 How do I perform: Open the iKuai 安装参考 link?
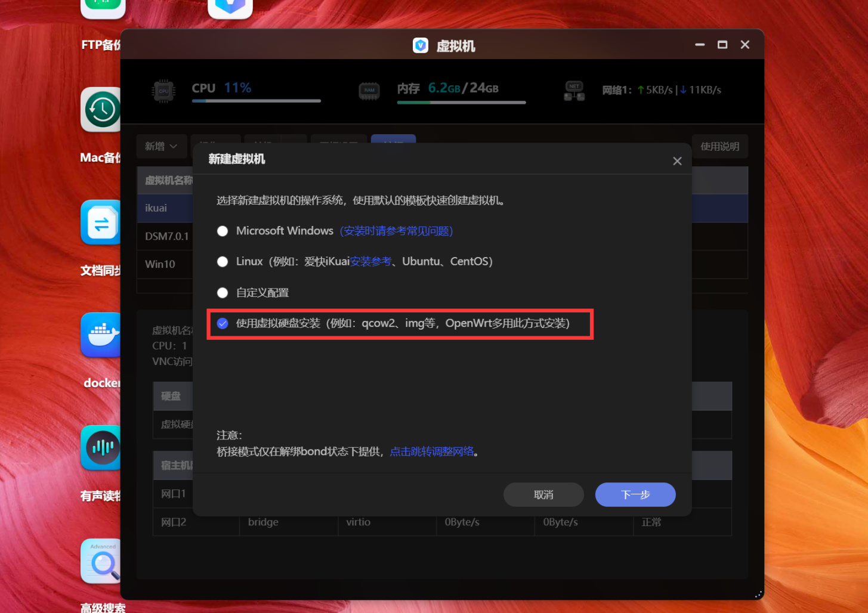370,261
